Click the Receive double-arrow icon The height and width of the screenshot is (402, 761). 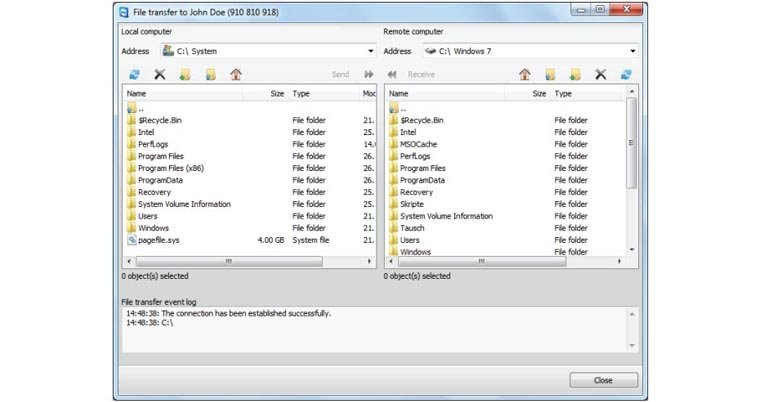click(392, 74)
